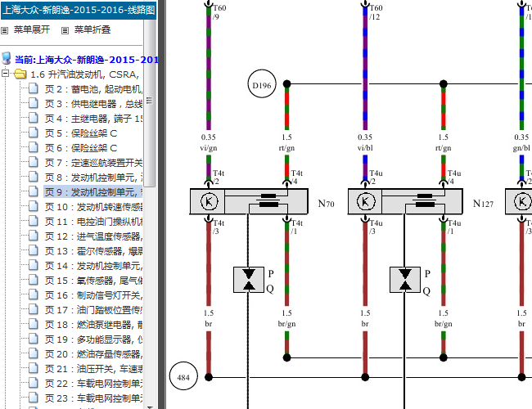Open 页 16 : 制动信号灯开关
The image size is (532, 409).
click(93, 295)
